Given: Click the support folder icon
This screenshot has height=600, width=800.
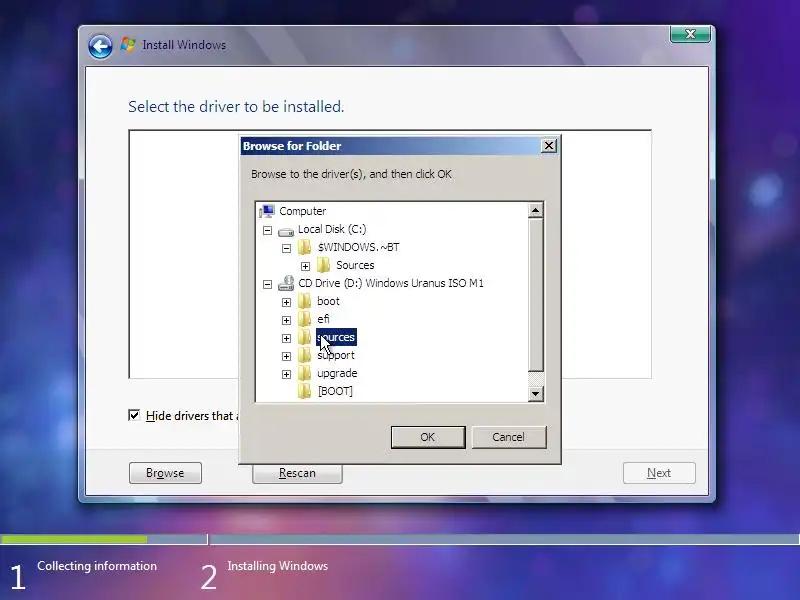Looking at the screenshot, I should 305,355.
